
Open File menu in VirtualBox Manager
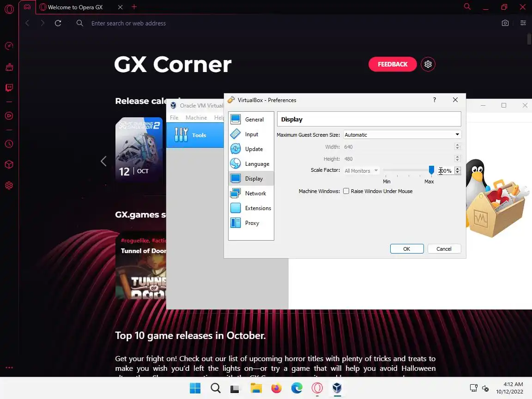tap(174, 117)
